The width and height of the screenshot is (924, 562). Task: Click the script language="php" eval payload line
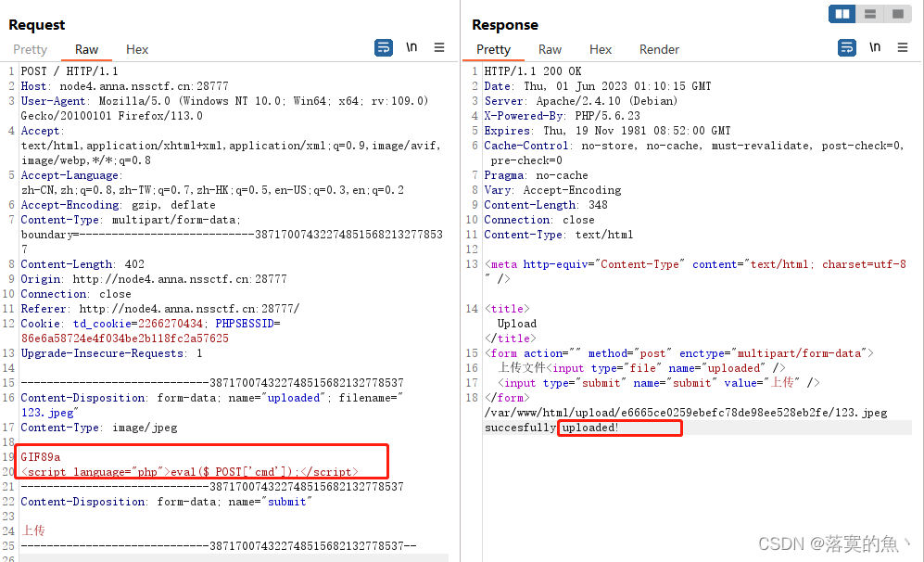click(x=189, y=472)
